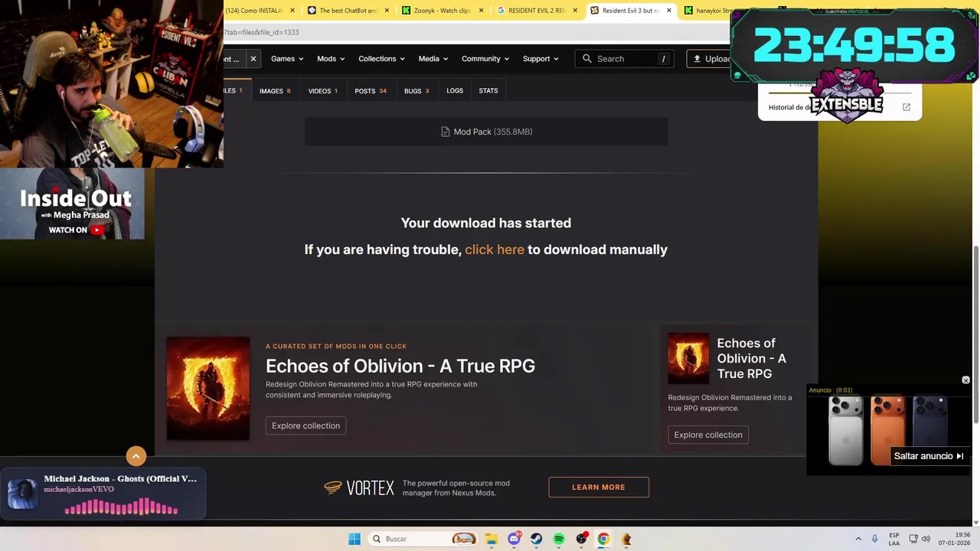The height and width of the screenshot is (551, 980).
Task: Close the Zoonyk - Watch clips tab
Action: click(481, 11)
